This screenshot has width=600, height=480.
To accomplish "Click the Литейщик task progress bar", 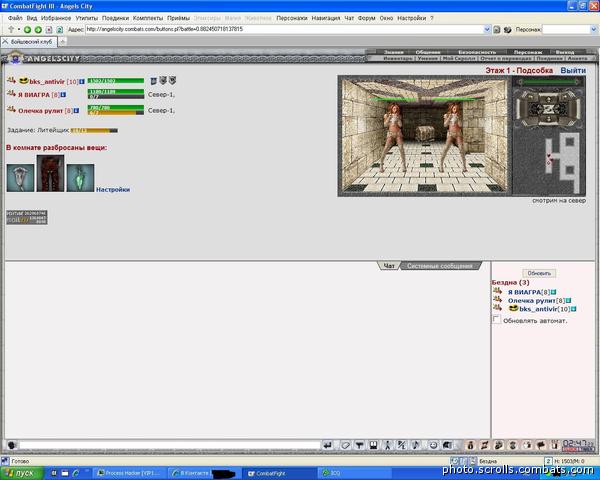I will tap(94, 131).
